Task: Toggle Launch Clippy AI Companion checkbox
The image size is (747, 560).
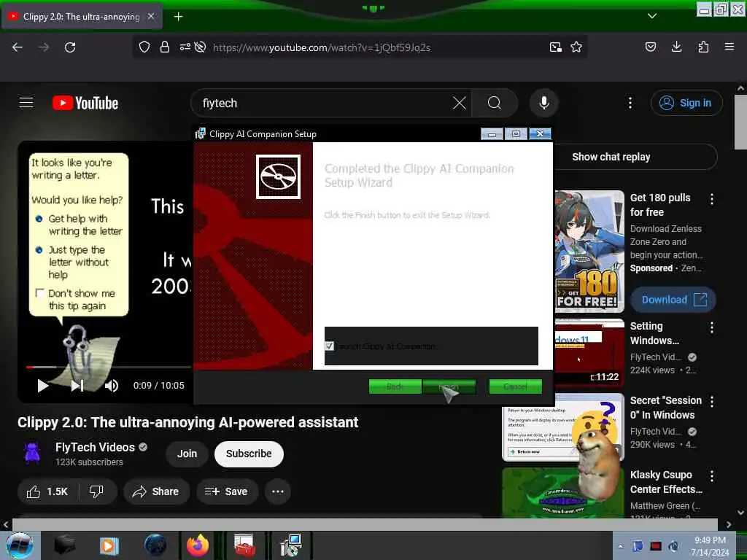Action: pyautogui.click(x=329, y=346)
